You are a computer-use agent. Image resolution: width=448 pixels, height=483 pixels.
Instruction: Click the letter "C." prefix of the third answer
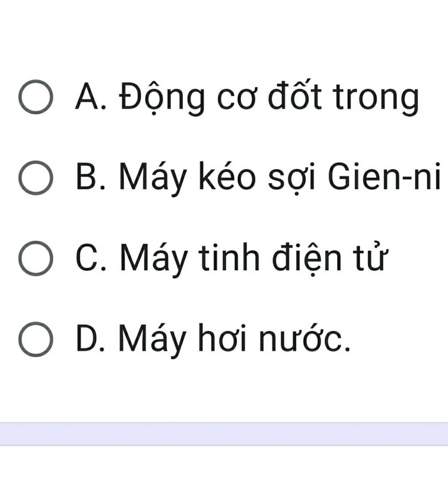click(x=91, y=258)
